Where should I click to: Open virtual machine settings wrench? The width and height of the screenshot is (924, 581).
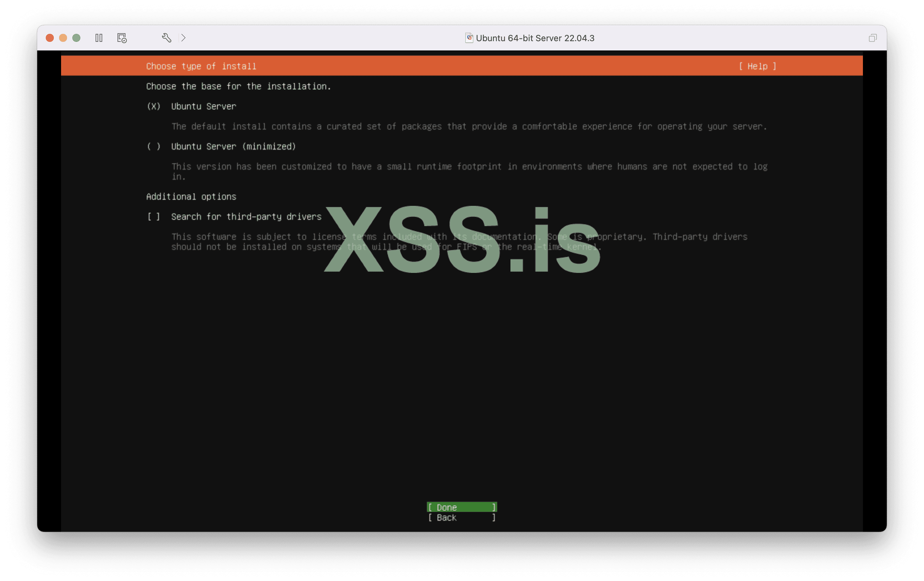point(166,38)
